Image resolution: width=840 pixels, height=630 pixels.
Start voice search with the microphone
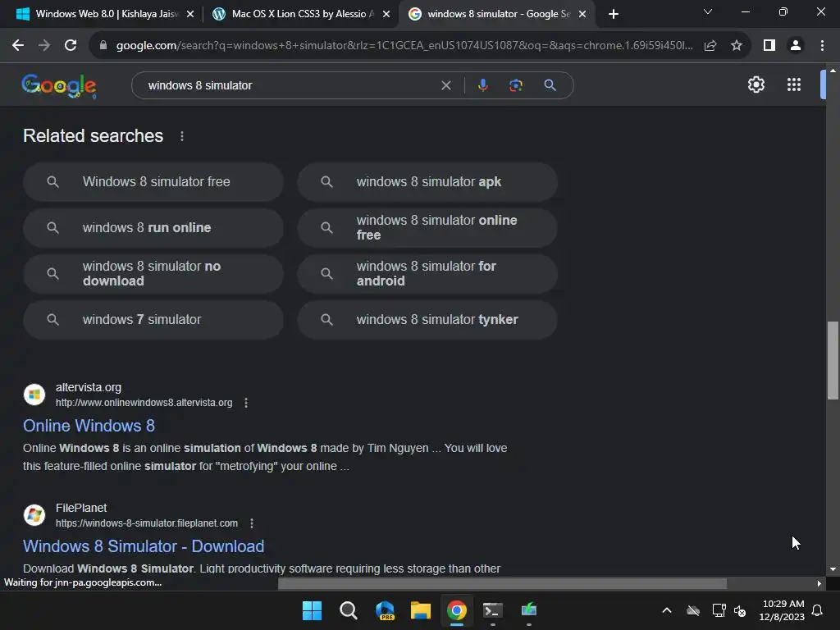pos(482,85)
